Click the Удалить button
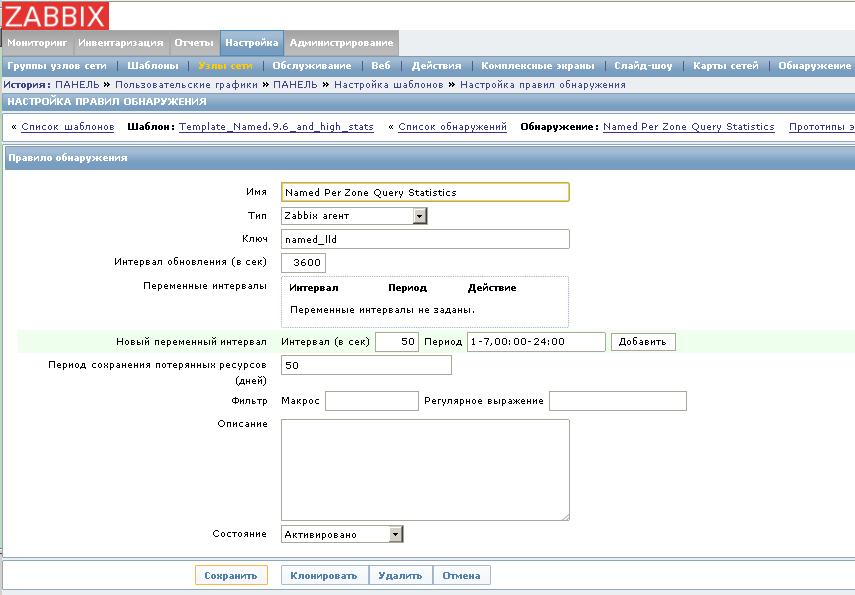The image size is (855, 595). click(400, 575)
